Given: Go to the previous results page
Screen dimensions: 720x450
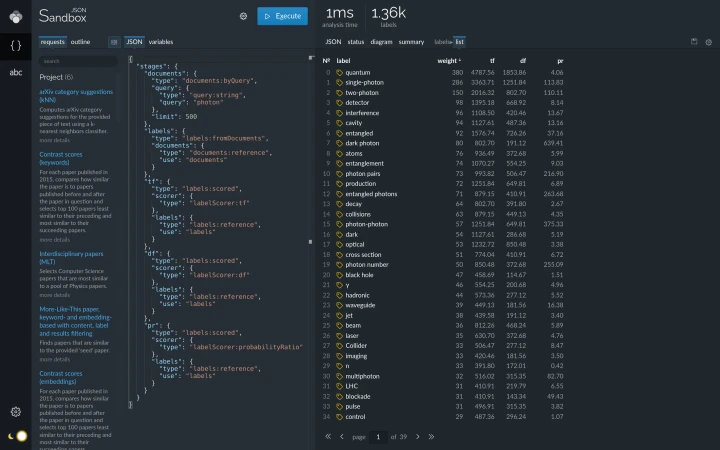Looking at the screenshot, I should (342, 437).
